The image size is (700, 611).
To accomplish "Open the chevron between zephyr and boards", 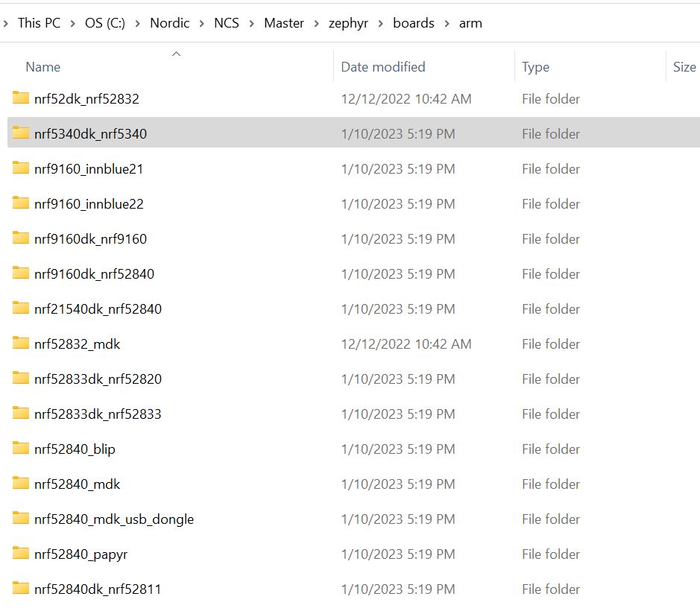I will click(380, 23).
